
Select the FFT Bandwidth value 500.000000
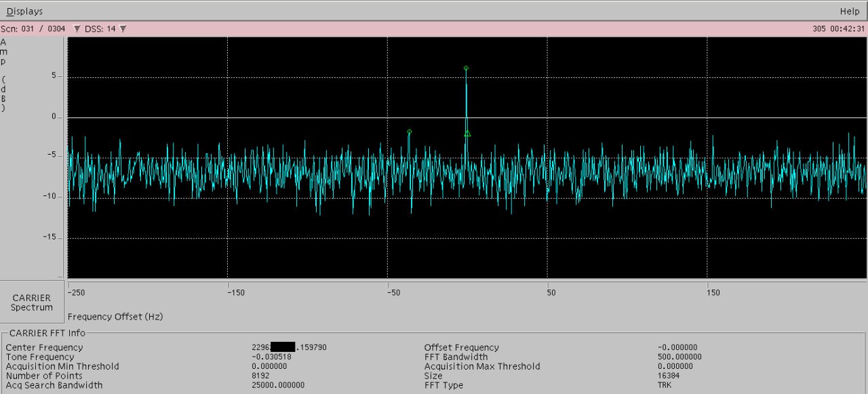[679, 357]
